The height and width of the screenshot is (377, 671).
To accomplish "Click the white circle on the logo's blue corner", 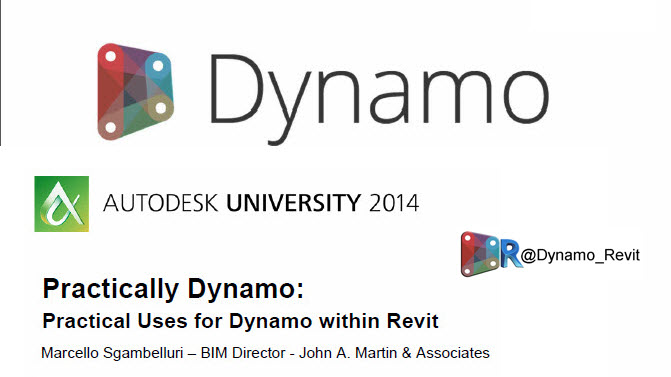I will (158, 66).
